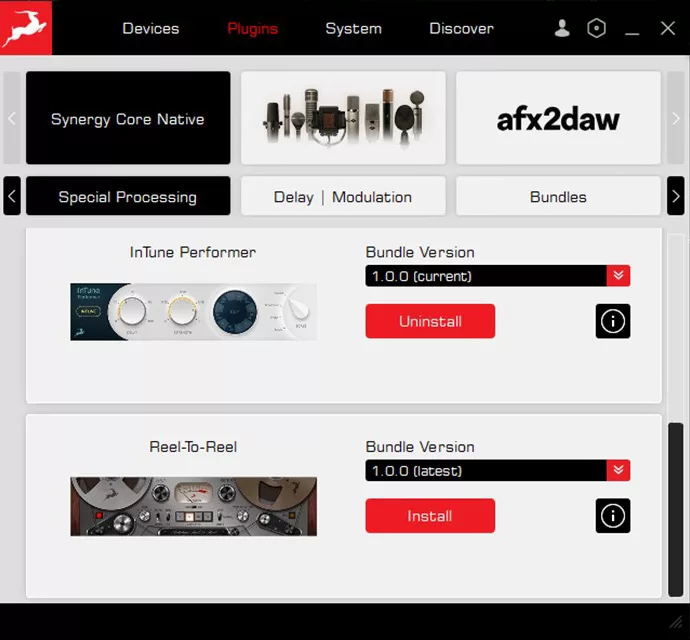Go to next platform banner arrow
This screenshot has height=640, width=690.
(676, 118)
